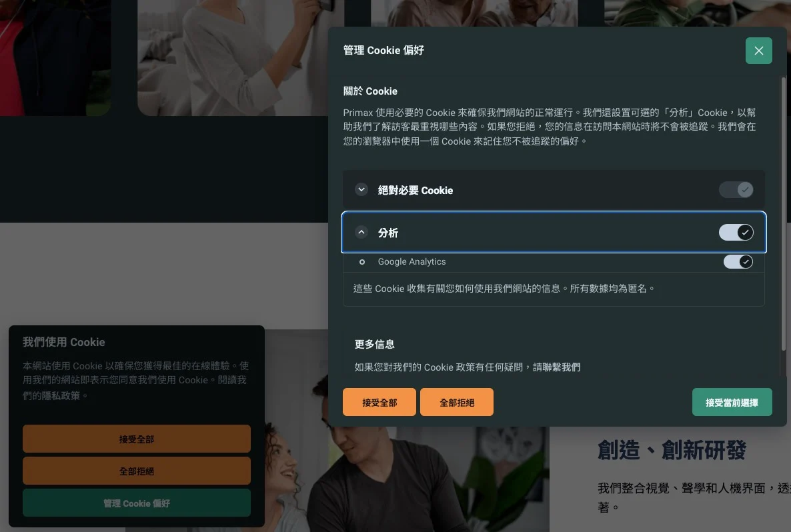Screen dimensions: 791x532
Task: Expand the 絕對必要 Cookie section chevron
Action: coord(361,190)
